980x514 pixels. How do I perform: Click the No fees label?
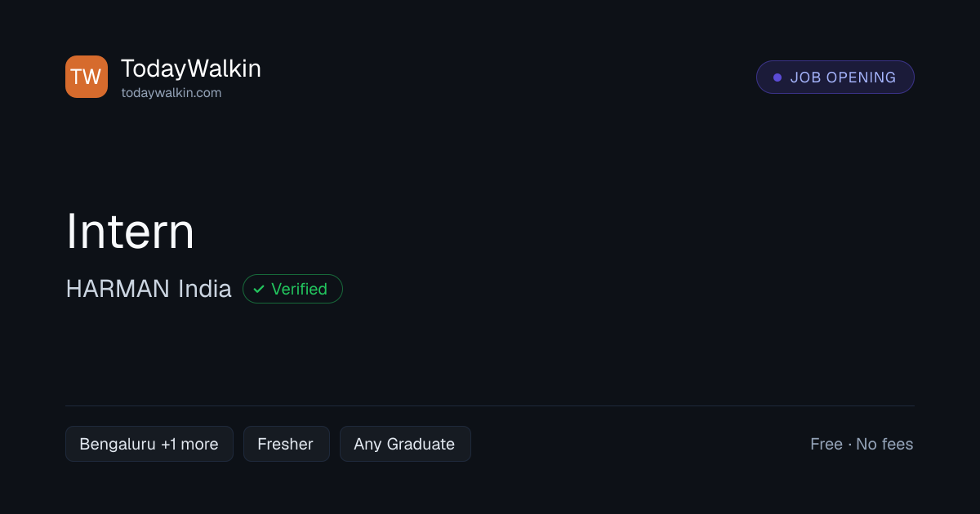point(884,444)
